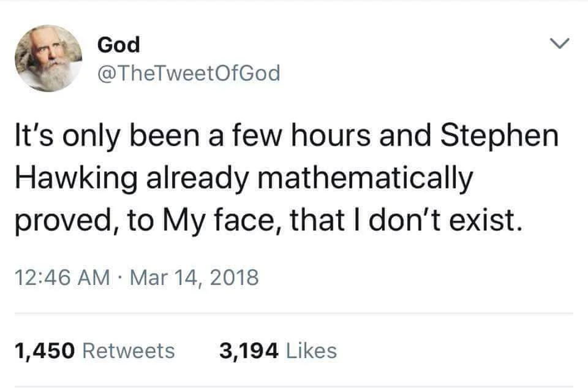This screenshot has height=388, width=588.
Task: Visit the @TheTweetOfGod handle link
Action: [x=189, y=74]
